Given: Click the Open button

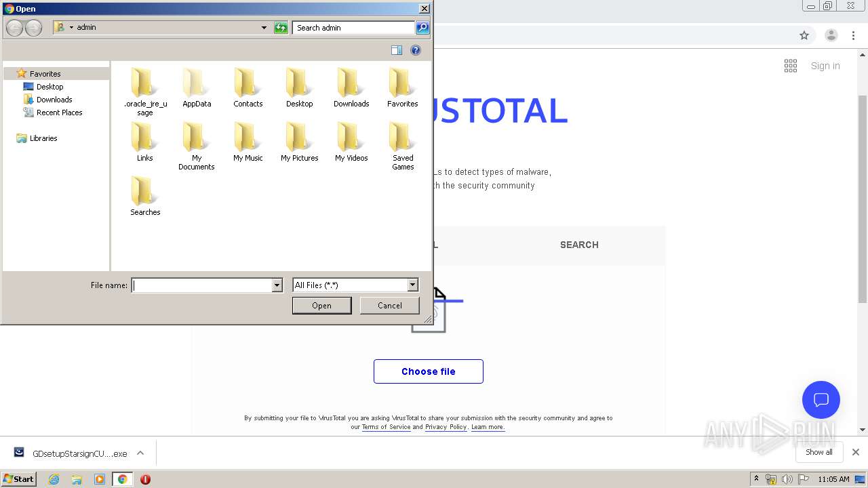Looking at the screenshot, I should coord(321,306).
